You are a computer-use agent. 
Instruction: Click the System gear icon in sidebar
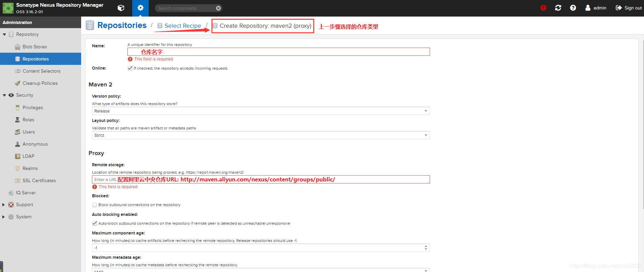[11, 217]
